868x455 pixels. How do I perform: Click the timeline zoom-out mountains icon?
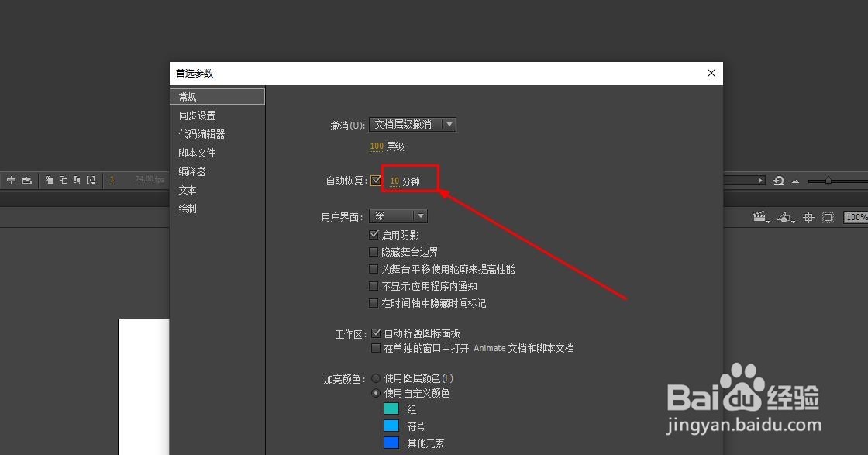coord(795,181)
